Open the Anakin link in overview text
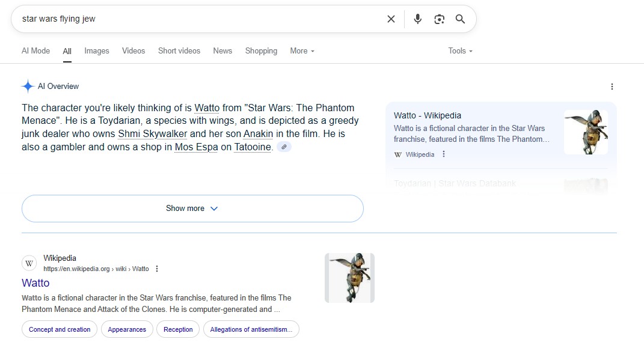 (259, 134)
